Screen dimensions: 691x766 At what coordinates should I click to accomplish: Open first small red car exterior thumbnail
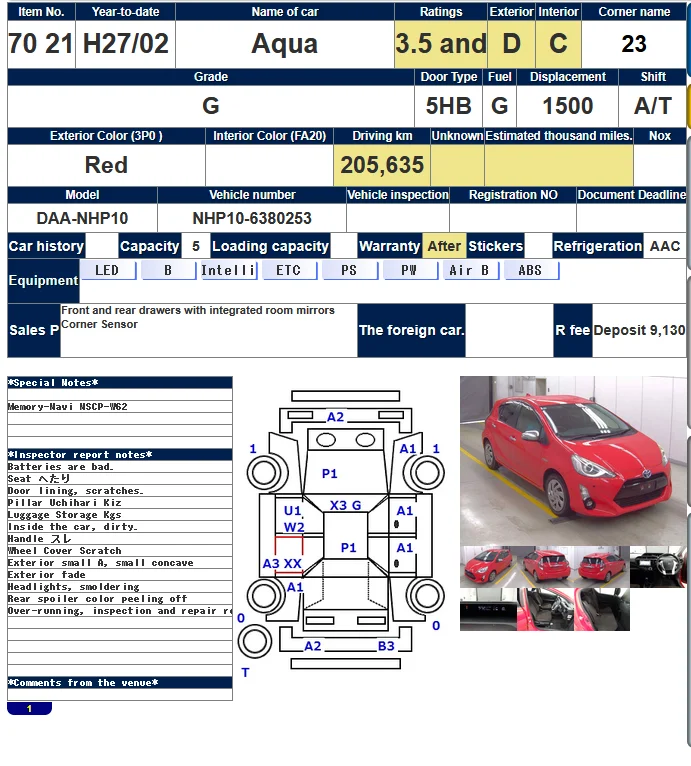488,567
